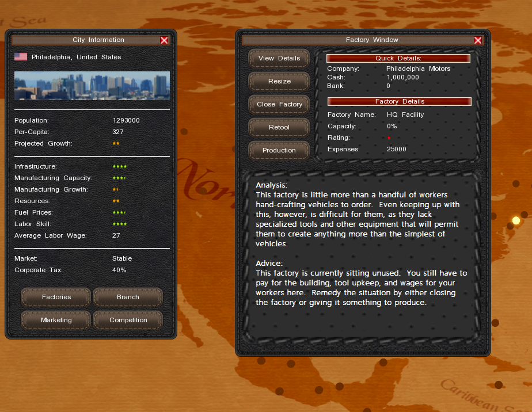The width and height of the screenshot is (532, 412).
Task: Click the Close Factory button
Action: 279,104
